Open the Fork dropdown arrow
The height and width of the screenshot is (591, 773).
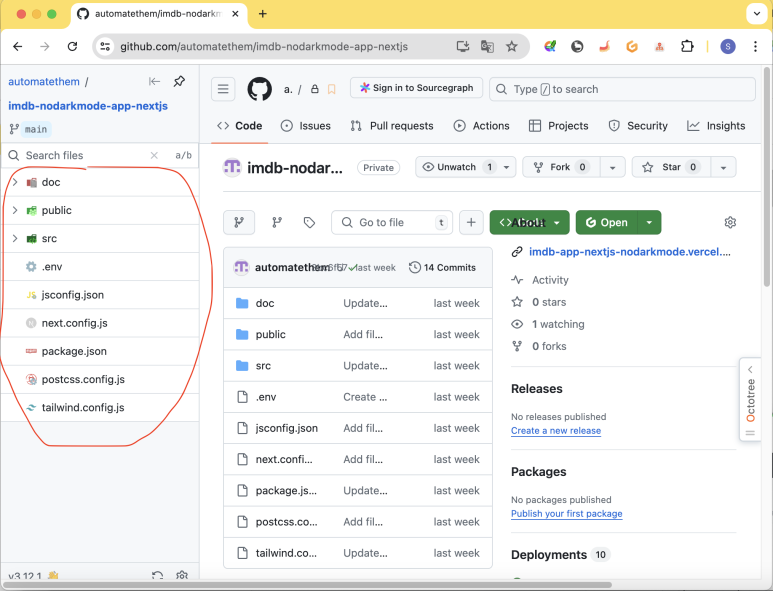tap(613, 168)
